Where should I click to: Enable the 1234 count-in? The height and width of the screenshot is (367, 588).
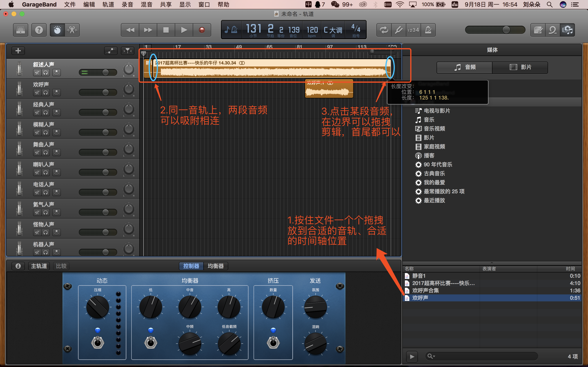point(413,30)
